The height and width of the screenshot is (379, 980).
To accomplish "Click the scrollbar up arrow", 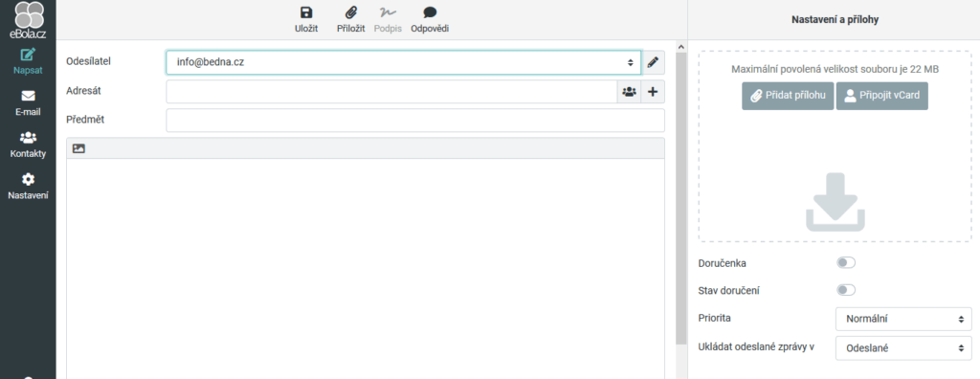I will pyautogui.click(x=681, y=47).
